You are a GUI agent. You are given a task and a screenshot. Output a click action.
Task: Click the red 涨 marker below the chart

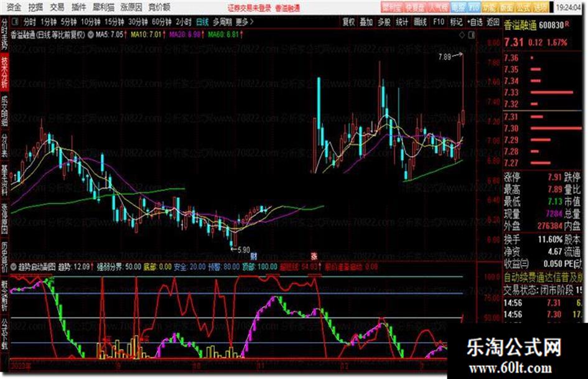(x=314, y=256)
